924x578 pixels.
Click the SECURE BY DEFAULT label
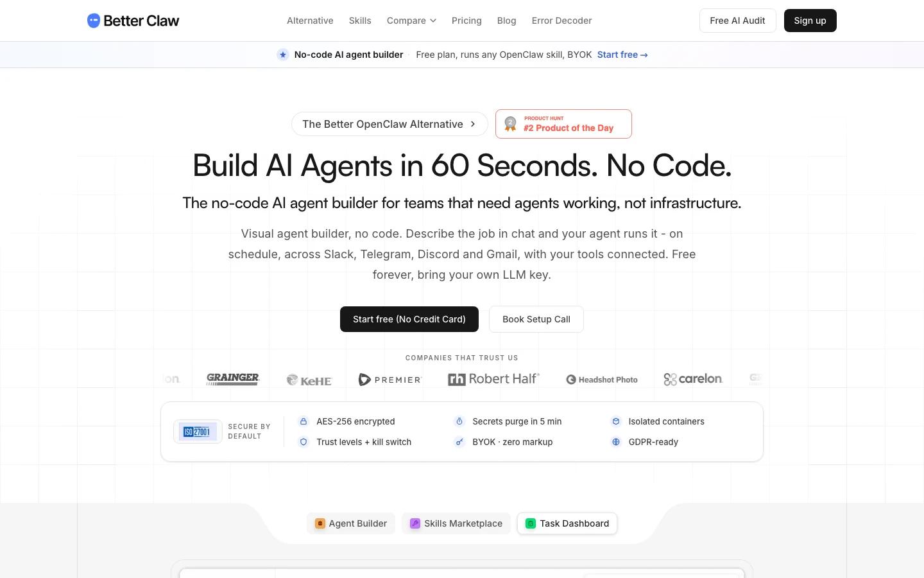pos(249,432)
